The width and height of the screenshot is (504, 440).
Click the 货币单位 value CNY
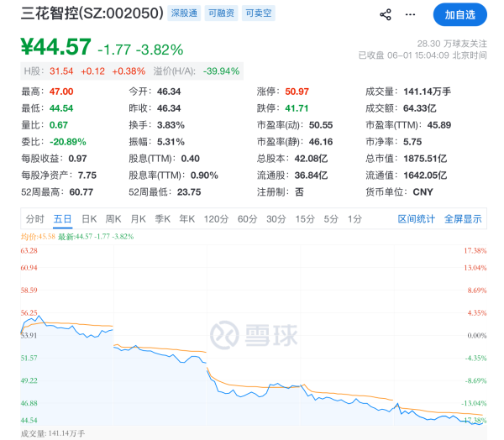click(x=423, y=192)
